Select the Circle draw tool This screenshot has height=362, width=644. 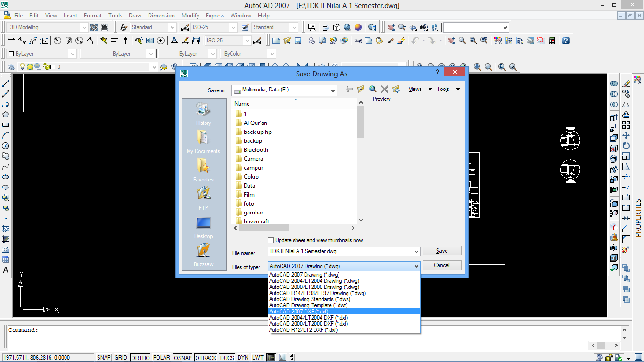point(6,146)
